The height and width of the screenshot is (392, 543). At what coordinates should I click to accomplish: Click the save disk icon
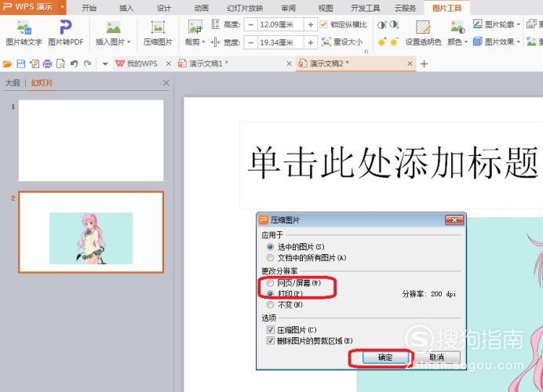click(20, 64)
